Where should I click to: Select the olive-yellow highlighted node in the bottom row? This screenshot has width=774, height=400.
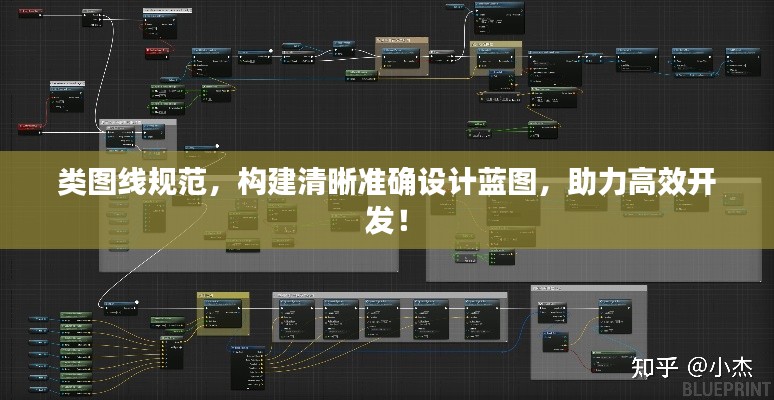[222, 312]
